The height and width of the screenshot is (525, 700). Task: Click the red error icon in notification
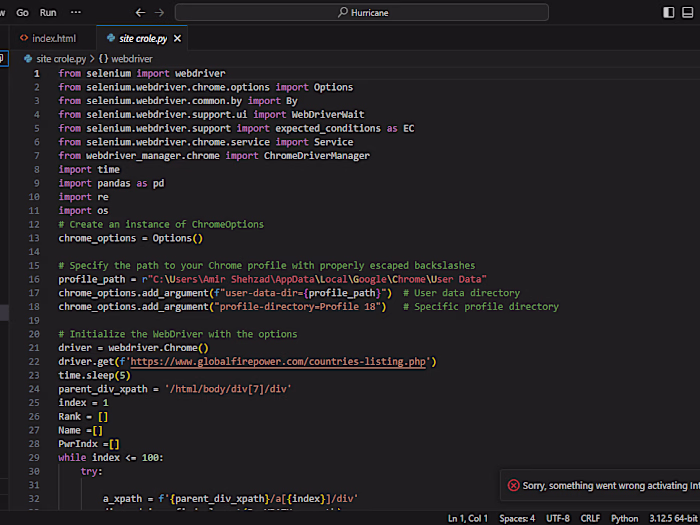point(513,485)
